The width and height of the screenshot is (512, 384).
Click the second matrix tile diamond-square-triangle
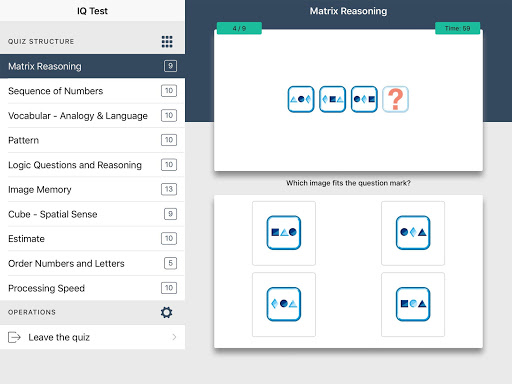332,99
